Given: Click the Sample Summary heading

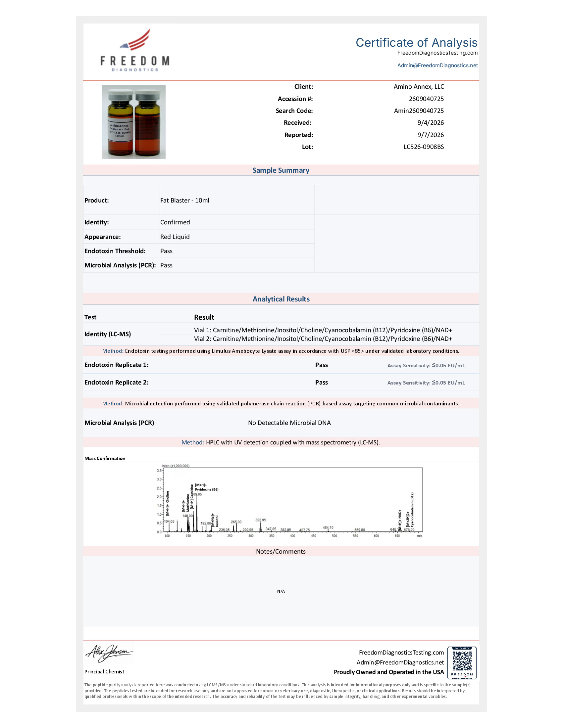Looking at the screenshot, I should [x=281, y=170].
